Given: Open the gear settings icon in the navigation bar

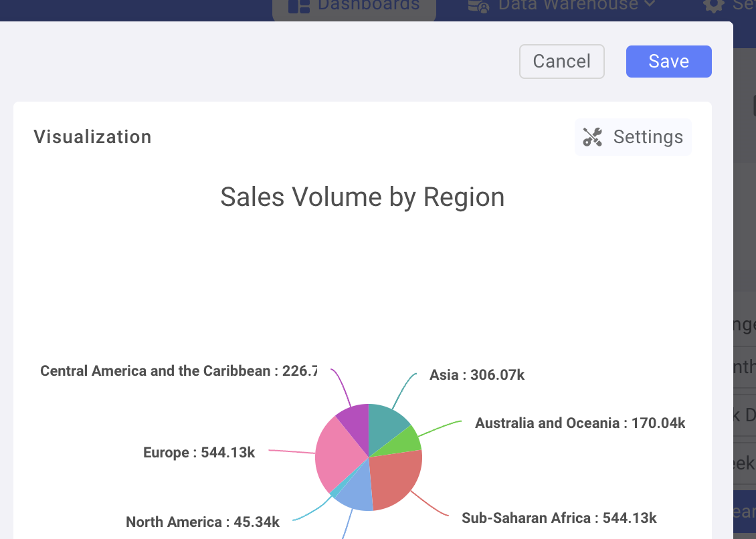Looking at the screenshot, I should click(x=713, y=5).
